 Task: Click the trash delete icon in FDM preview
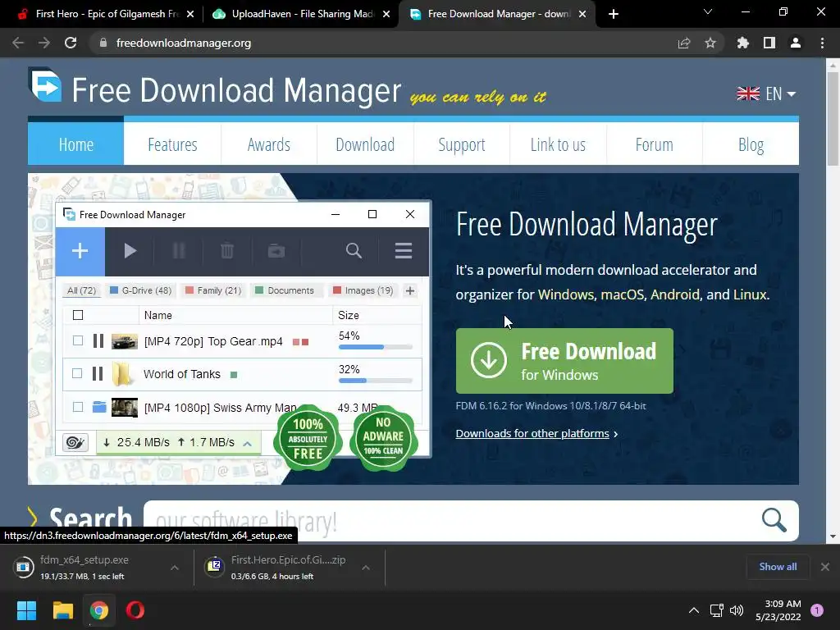click(x=227, y=251)
